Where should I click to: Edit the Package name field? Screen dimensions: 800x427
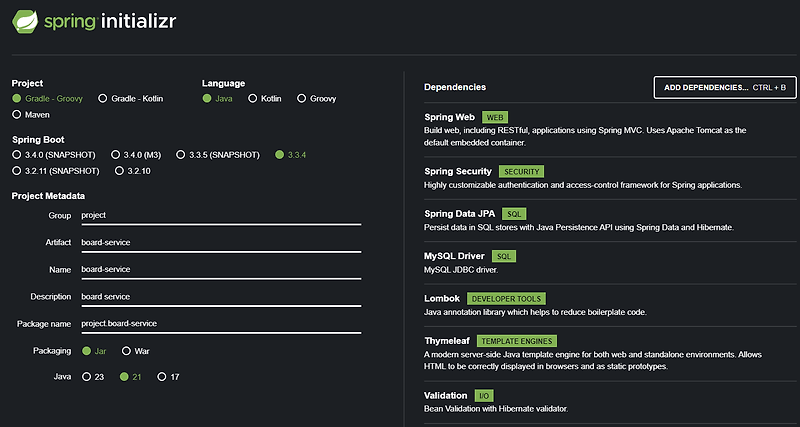click(220, 323)
